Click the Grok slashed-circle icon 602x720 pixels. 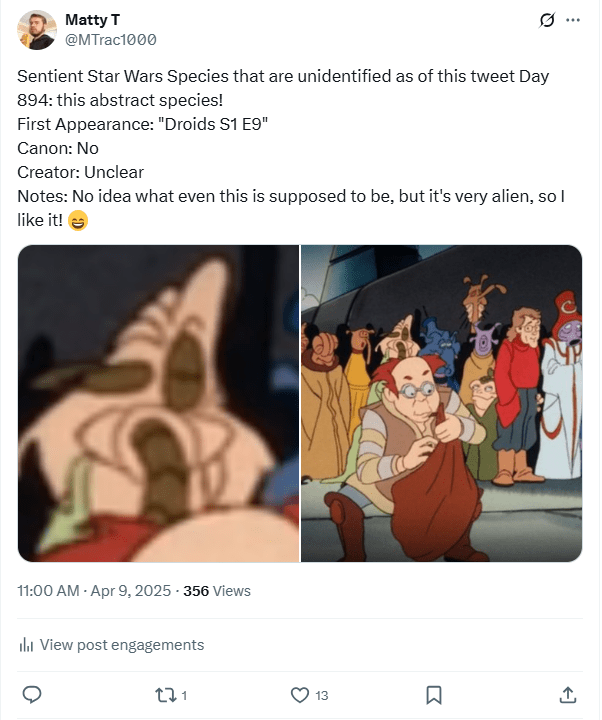click(x=547, y=20)
